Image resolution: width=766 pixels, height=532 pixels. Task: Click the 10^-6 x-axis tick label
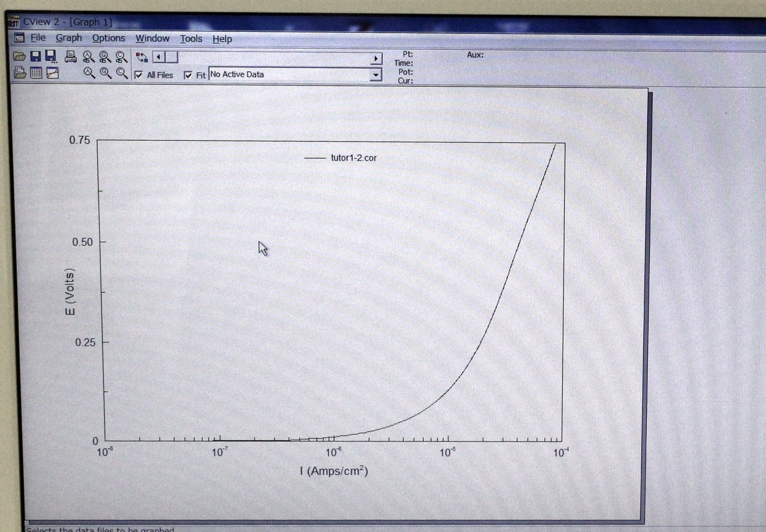point(334,452)
